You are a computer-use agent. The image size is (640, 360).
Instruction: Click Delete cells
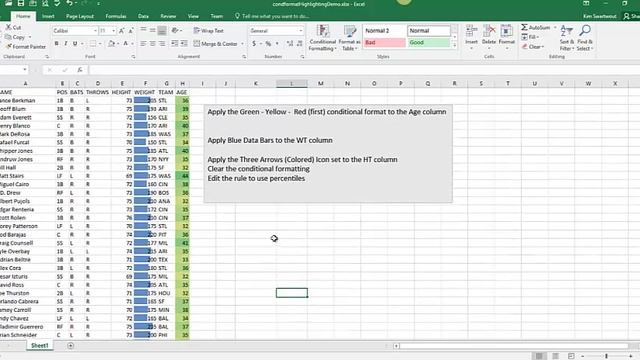(x=489, y=37)
